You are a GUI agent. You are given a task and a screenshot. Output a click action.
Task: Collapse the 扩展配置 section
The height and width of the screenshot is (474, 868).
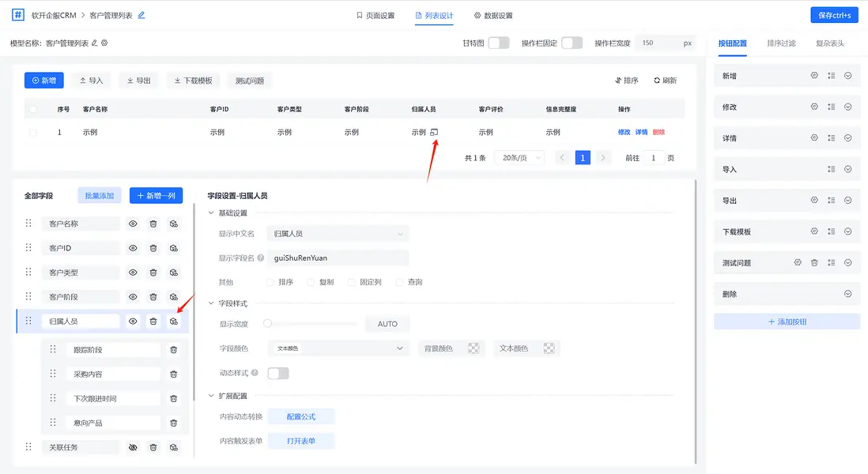click(211, 396)
